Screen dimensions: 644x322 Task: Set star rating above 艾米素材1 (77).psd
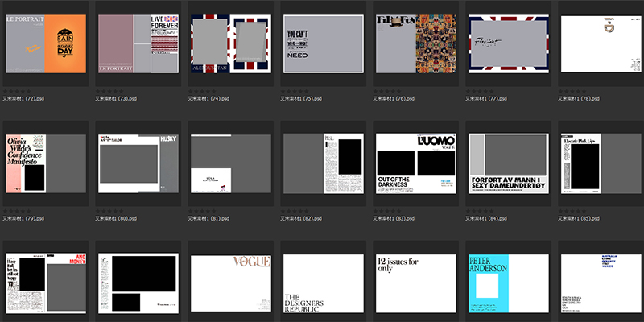pos(480,91)
